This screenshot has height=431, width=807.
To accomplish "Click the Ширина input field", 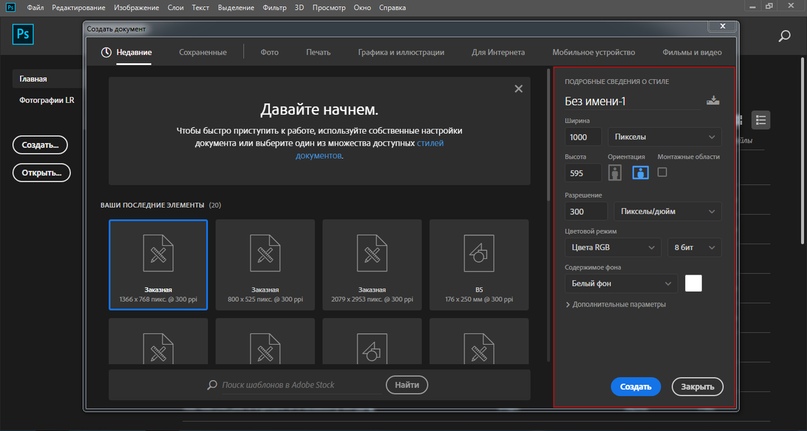I will pos(583,137).
